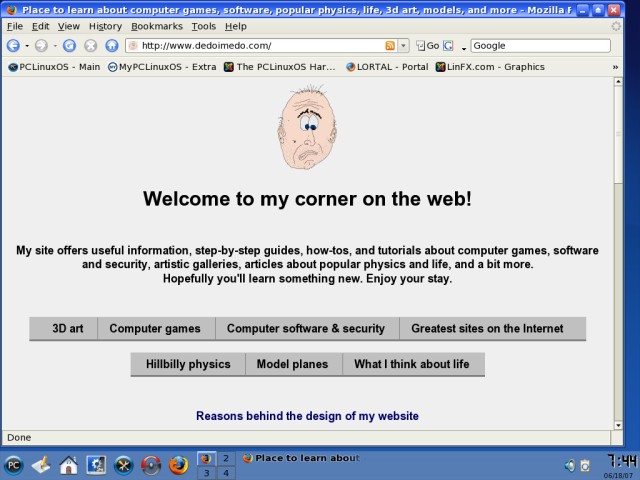Screen dimensions: 640x480
Task: Open the Back button history dropdown arrow
Action: pyautogui.click(x=26, y=46)
